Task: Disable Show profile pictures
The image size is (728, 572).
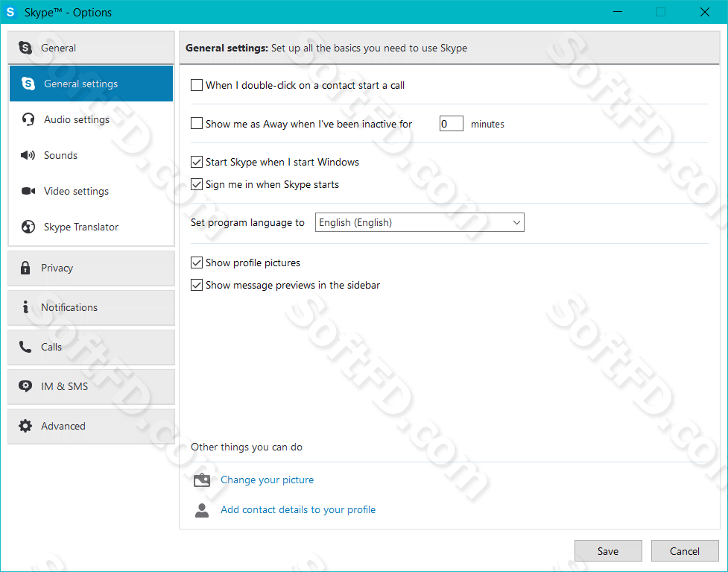Action: (197, 263)
